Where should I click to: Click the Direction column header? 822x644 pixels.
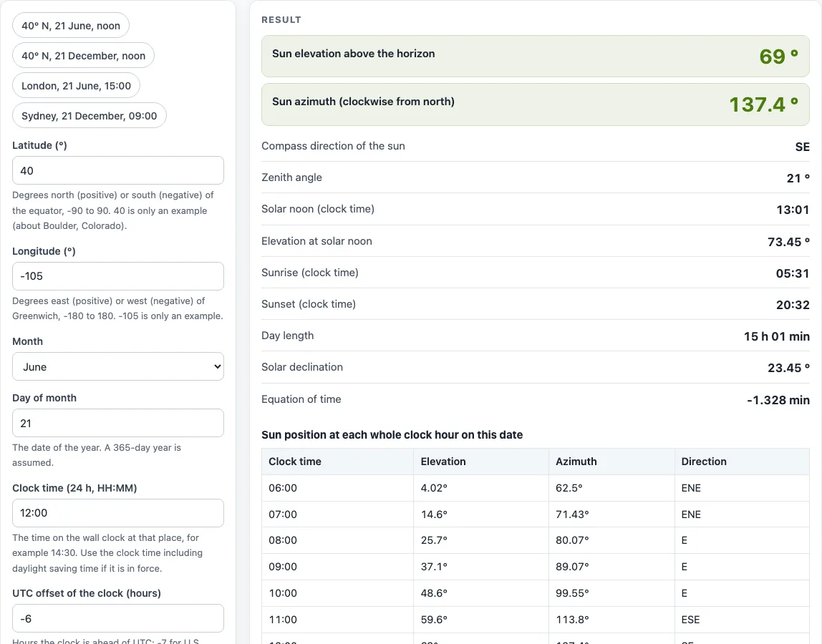click(x=742, y=462)
